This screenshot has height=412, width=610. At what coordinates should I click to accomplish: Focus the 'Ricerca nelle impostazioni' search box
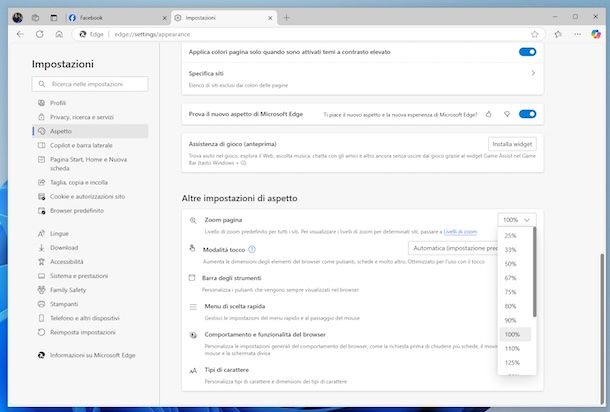tap(90, 84)
